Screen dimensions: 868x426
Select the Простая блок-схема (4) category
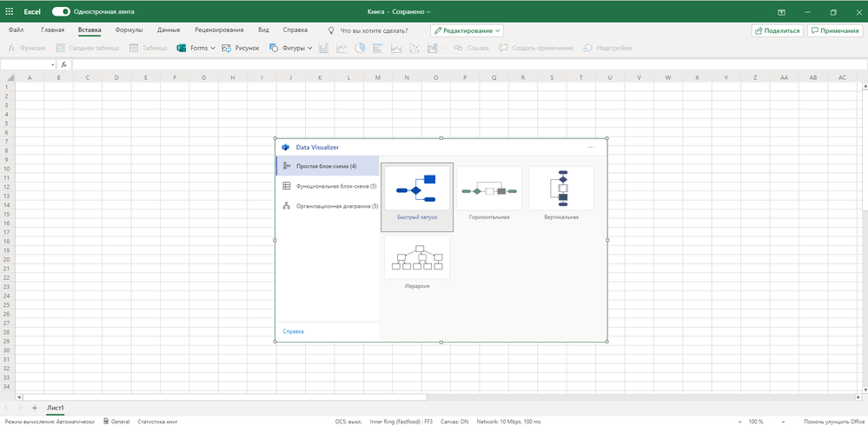[x=328, y=166]
